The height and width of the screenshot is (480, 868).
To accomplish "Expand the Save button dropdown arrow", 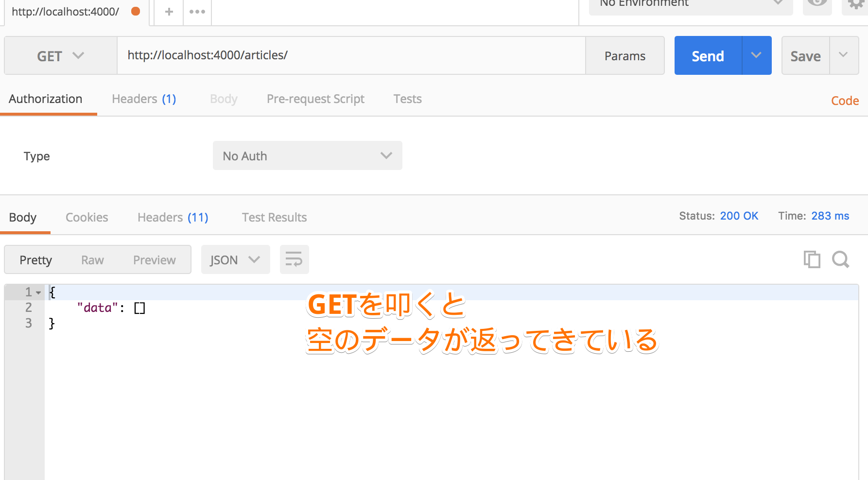I will [843, 55].
